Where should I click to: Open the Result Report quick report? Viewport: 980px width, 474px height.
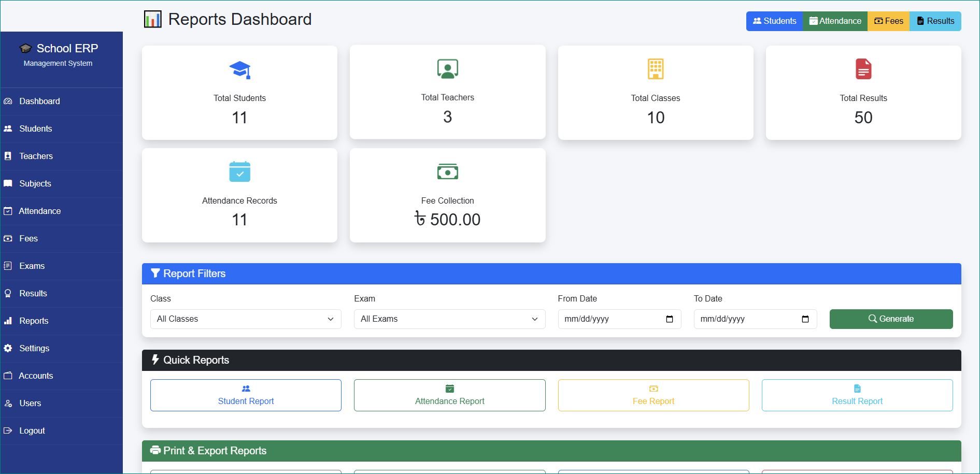(x=857, y=395)
